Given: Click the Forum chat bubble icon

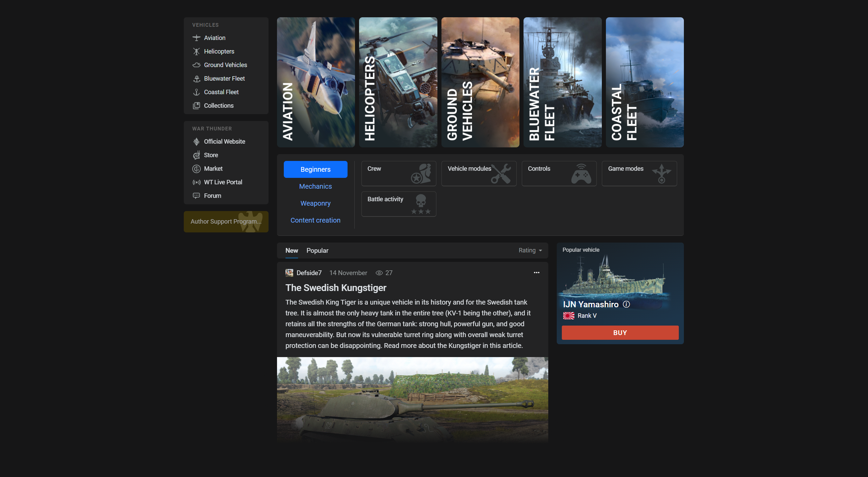Looking at the screenshot, I should 196,196.
